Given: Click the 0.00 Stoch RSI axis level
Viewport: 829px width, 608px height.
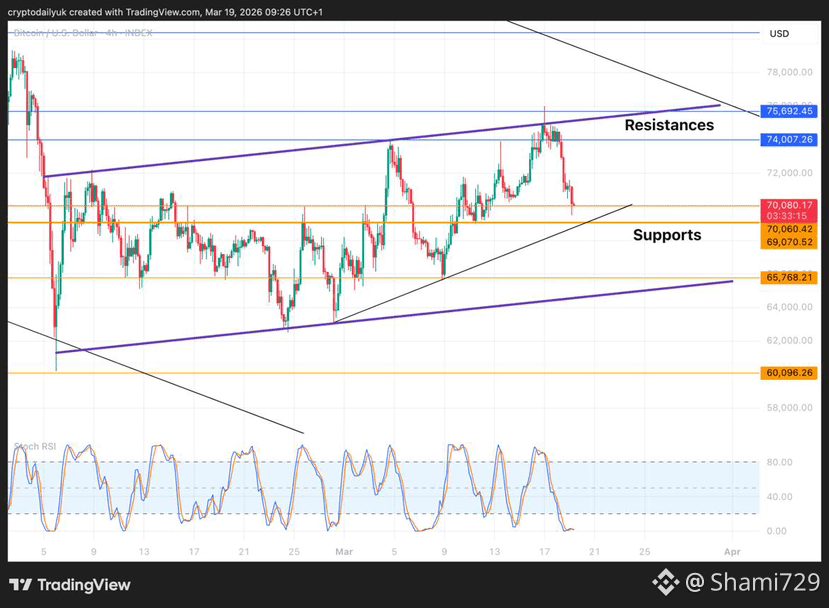Looking at the screenshot, I should [x=779, y=531].
